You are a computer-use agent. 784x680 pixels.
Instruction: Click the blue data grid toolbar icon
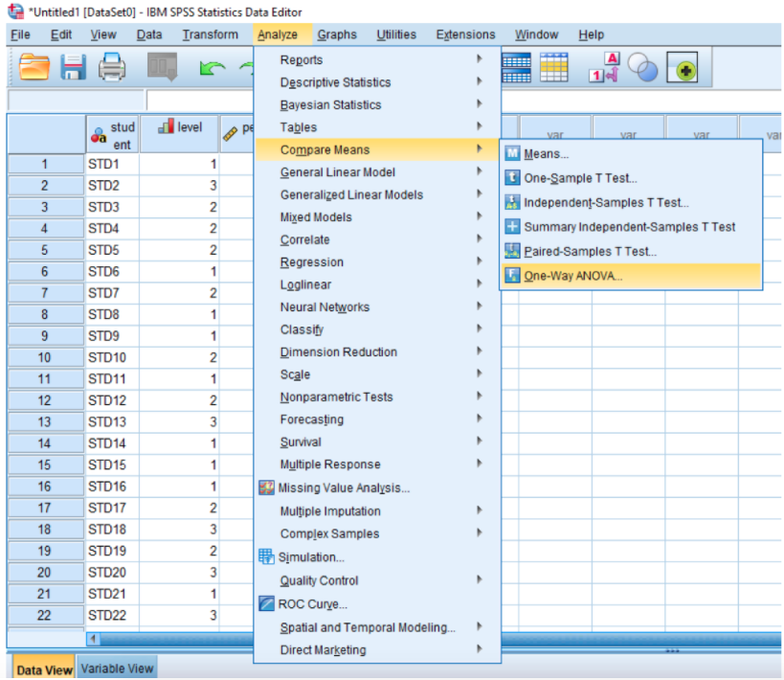click(516, 67)
